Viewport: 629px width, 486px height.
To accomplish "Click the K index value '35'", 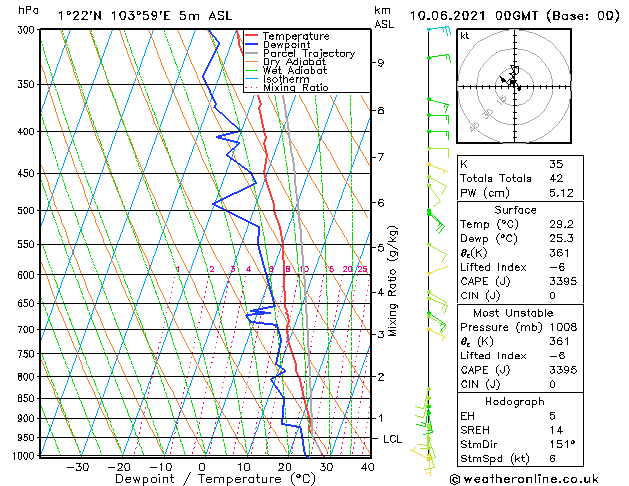I will (x=556, y=164).
